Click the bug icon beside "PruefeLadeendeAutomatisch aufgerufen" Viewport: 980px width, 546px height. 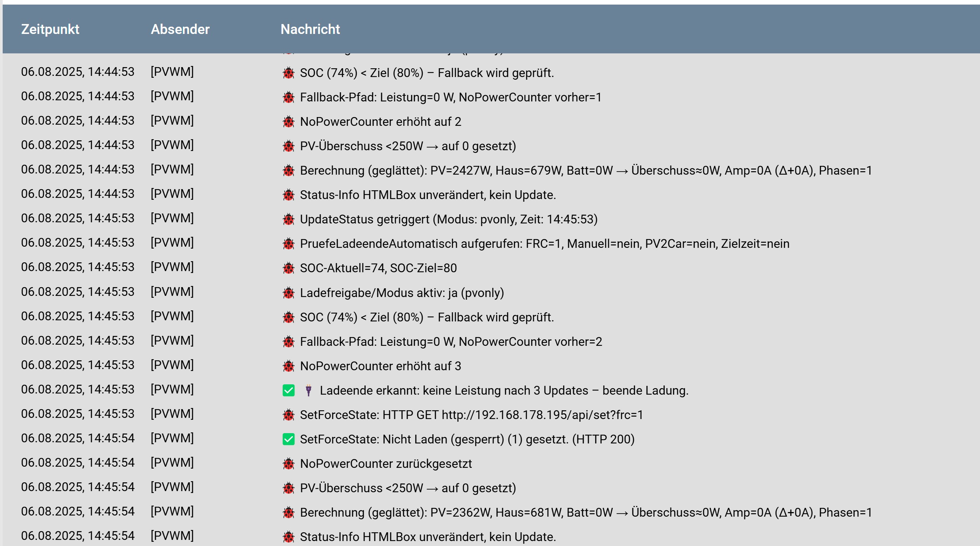[x=289, y=244]
